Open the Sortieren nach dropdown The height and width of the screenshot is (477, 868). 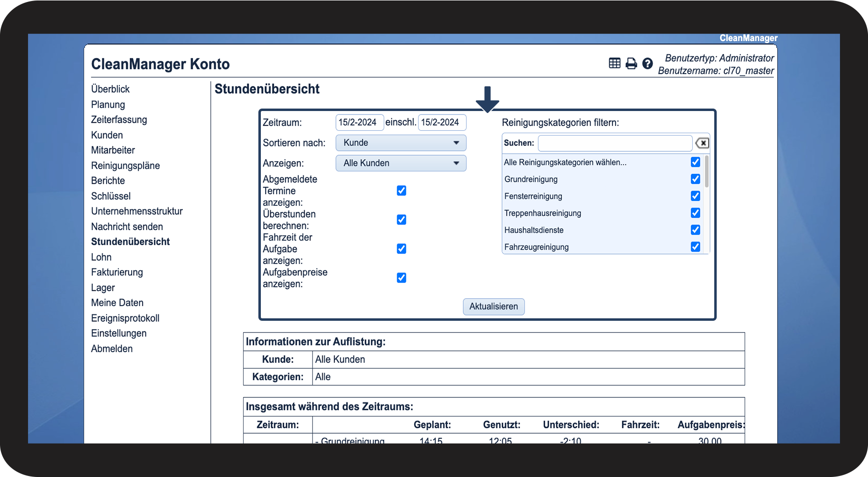point(401,143)
